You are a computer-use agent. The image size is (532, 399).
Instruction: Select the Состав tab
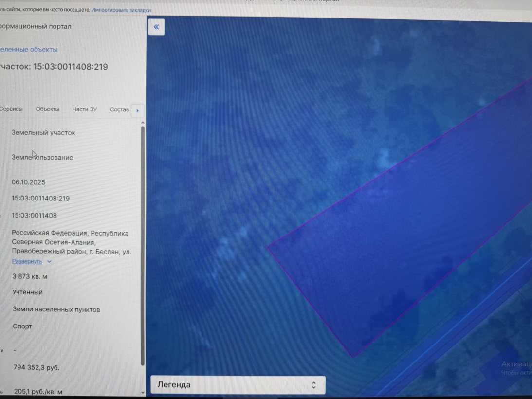[119, 109]
